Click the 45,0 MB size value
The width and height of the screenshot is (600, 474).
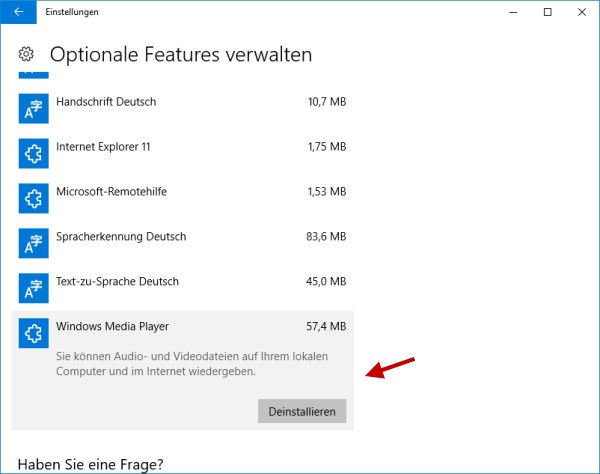coord(326,281)
